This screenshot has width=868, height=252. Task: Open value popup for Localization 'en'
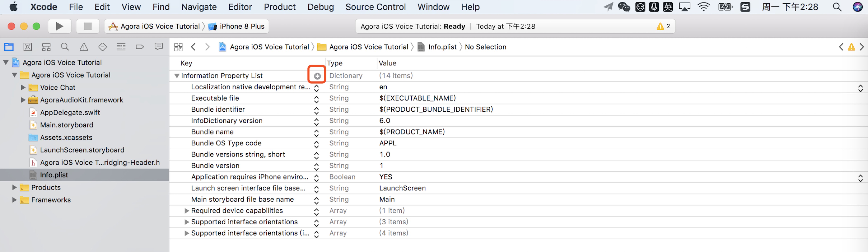[x=860, y=88]
